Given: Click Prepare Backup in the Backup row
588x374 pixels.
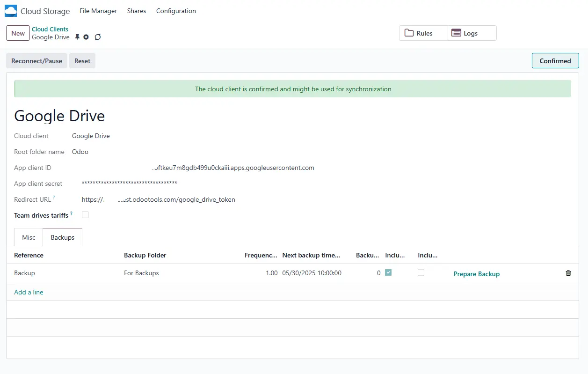Looking at the screenshot, I should (476, 274).
